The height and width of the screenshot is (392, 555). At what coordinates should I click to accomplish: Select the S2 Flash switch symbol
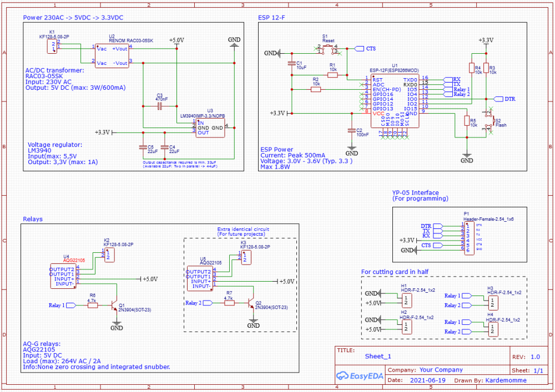pyautogui.click(x=489, y=120)
